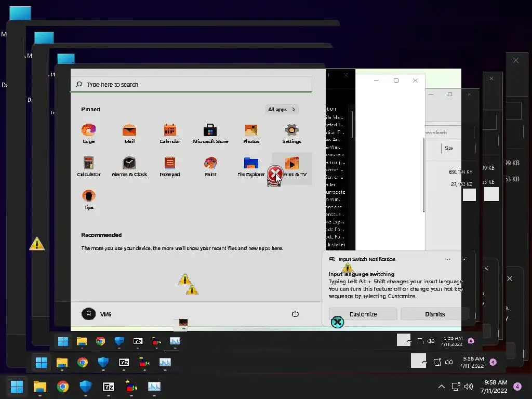The width and height of the screenshot is (532, 399).
Task: Click the Start button on the innermost nested taskbar
Action: [x=63, y=341]
